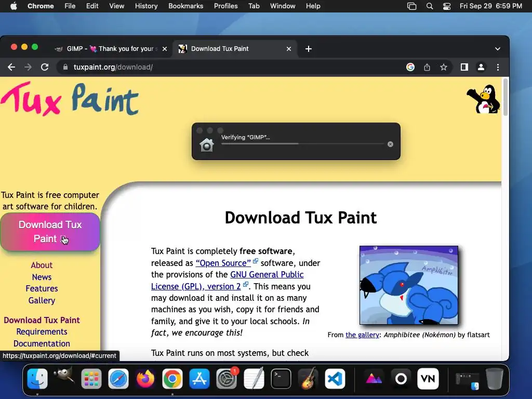Click the Amphibitee gallery thumbnail
This screenshot has width=532, height=399.
409,285
